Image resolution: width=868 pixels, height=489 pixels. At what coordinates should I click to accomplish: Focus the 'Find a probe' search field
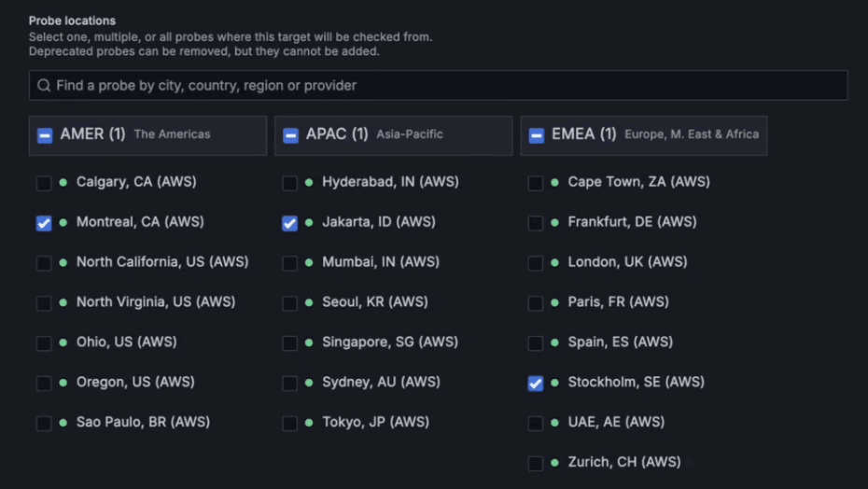pyautogui.click(x=438, y=85)
